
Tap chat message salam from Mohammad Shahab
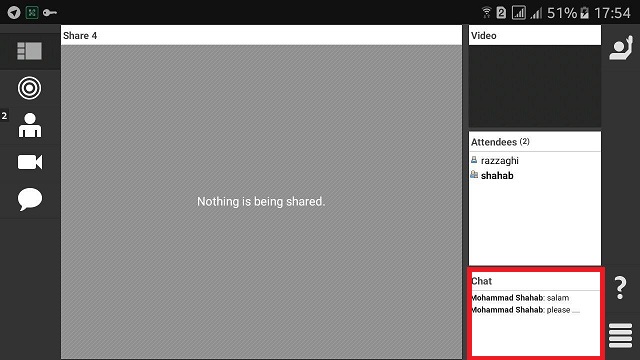520,298
